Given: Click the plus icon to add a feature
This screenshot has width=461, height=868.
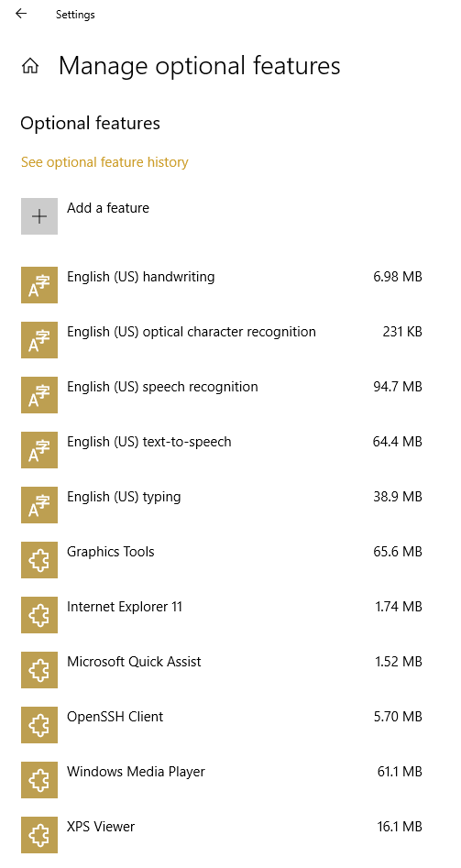Looking at the screenshot, I should click(x=39, y=216).
